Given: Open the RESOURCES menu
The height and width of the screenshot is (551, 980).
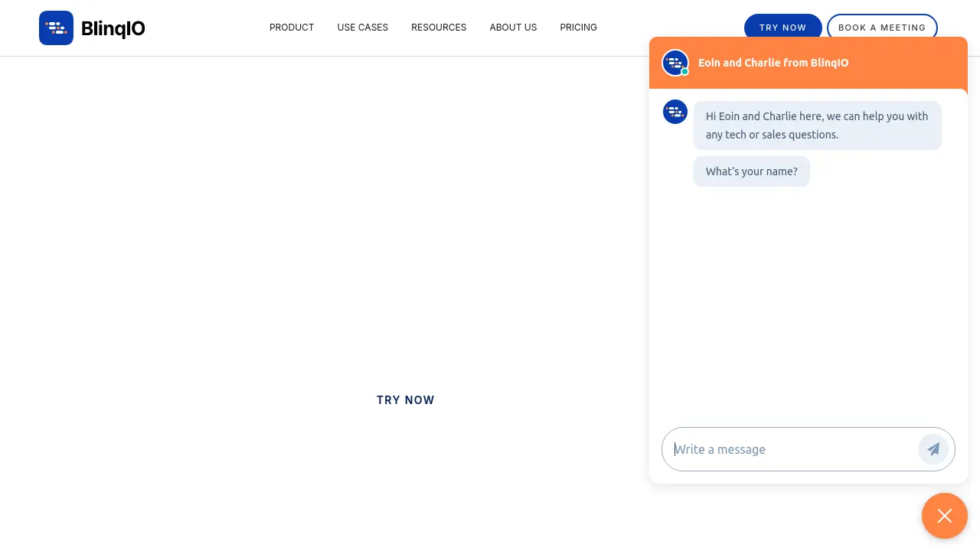Looking at the screenshot, I should [439, 28].
